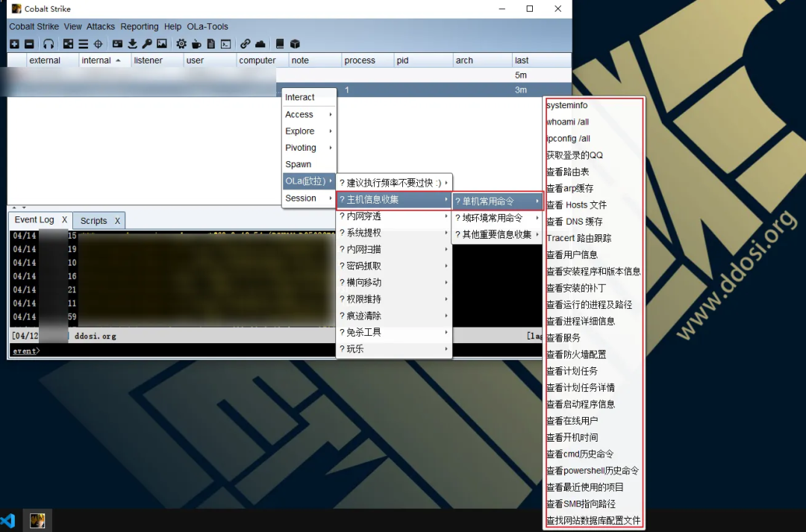Image resolution: width=806 pixels, height=532 pixels.
Task: Close the Event Log tab
Action: point(64,219)
